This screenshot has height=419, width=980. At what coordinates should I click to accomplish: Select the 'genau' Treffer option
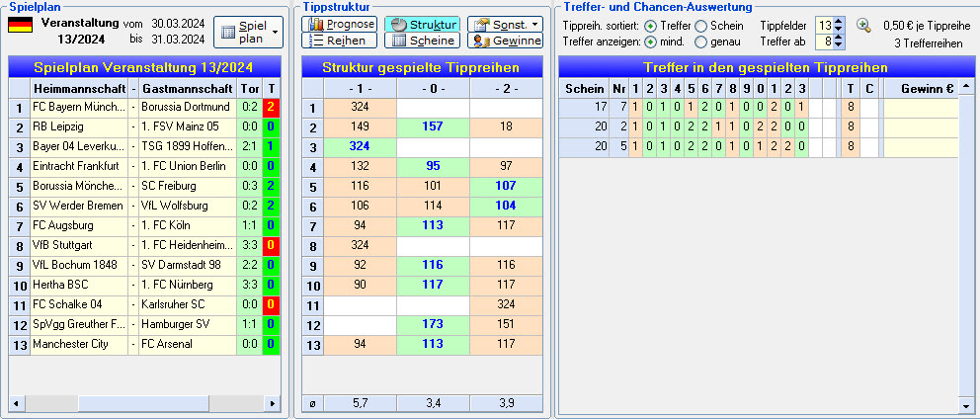[x=718, y=42]
